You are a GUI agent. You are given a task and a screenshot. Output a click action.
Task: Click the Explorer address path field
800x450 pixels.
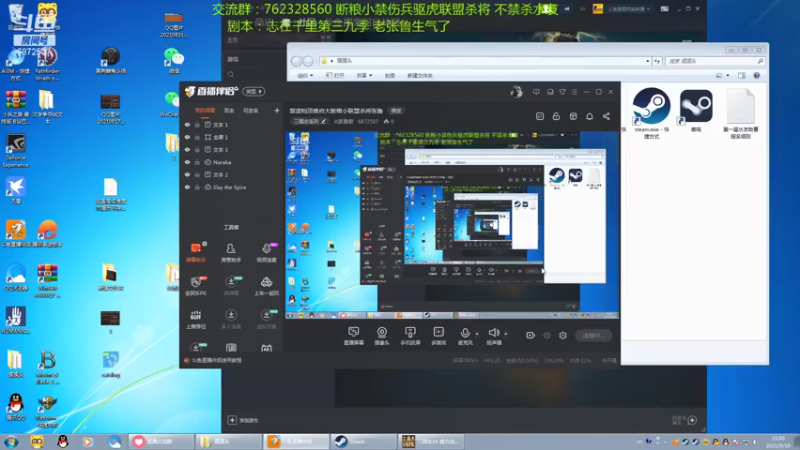point(485,61)
